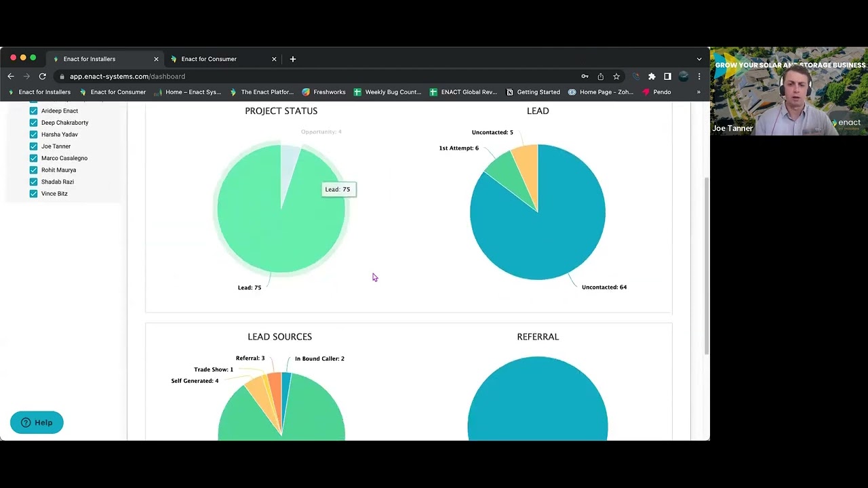Reload the page with the refresh icon
The height and width of the screenshot is (488, 868).
click(42, 77)
